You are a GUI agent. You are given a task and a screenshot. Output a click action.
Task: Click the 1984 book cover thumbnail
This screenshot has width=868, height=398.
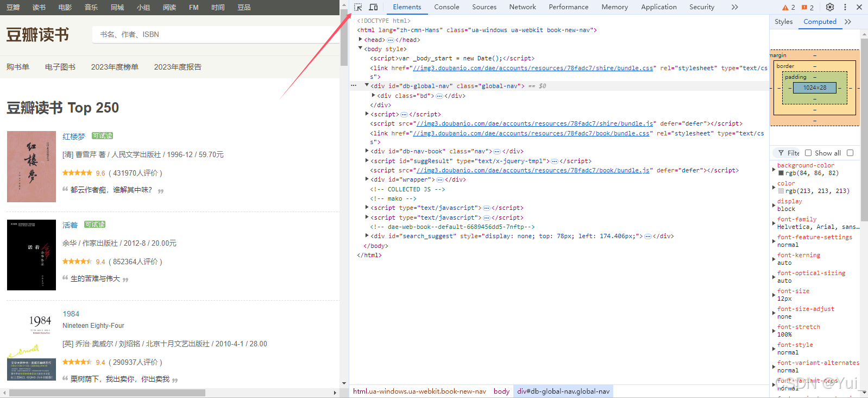click(32, 345)
